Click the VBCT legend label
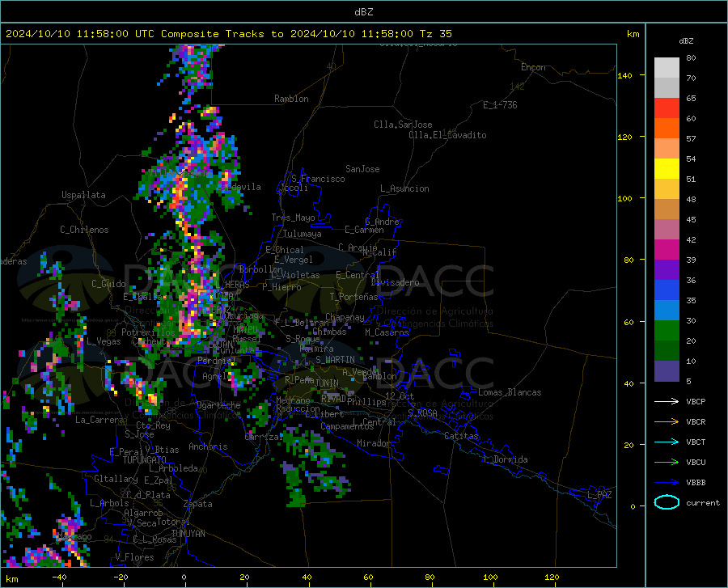This screenshot has width=728, height=588. click(696, 442)
